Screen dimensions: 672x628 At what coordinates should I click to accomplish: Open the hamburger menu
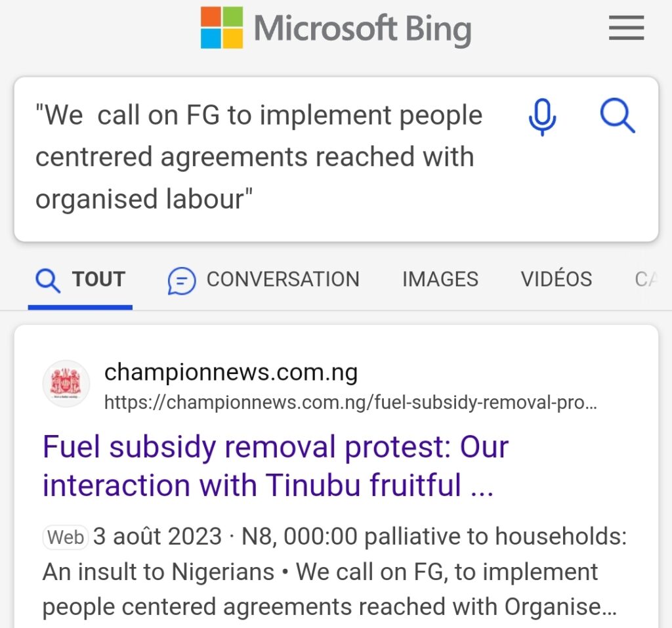pyautogui.click(x=626, y=28)
